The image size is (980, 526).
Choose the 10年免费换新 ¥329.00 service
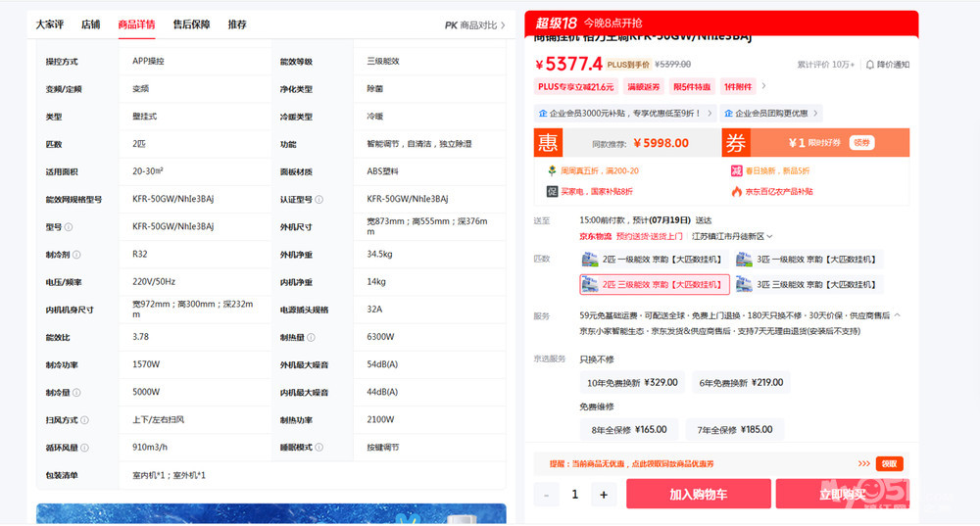pyautogui.click(x=632, y=383)
